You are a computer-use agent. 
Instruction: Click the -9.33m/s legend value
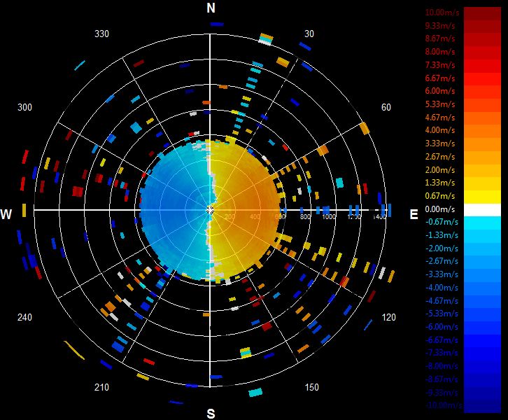442,393
